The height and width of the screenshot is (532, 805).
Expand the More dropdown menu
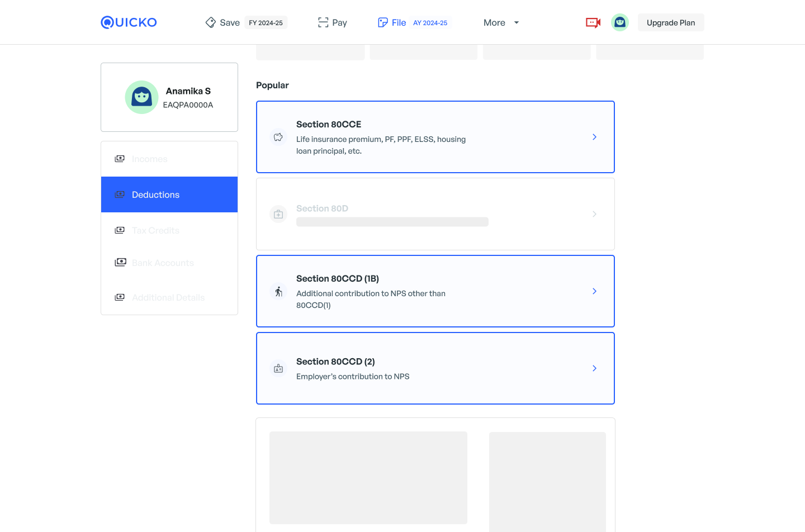tap(501, 22)
